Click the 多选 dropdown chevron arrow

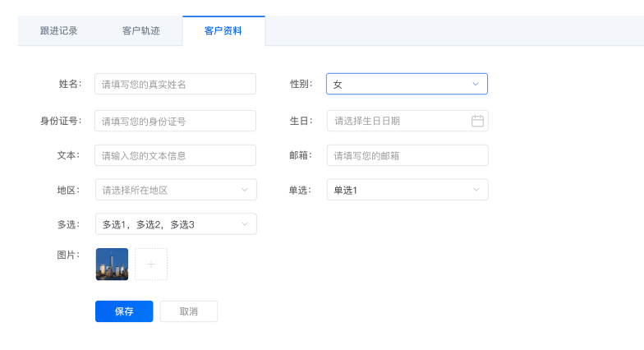click(x=244, y=224)
